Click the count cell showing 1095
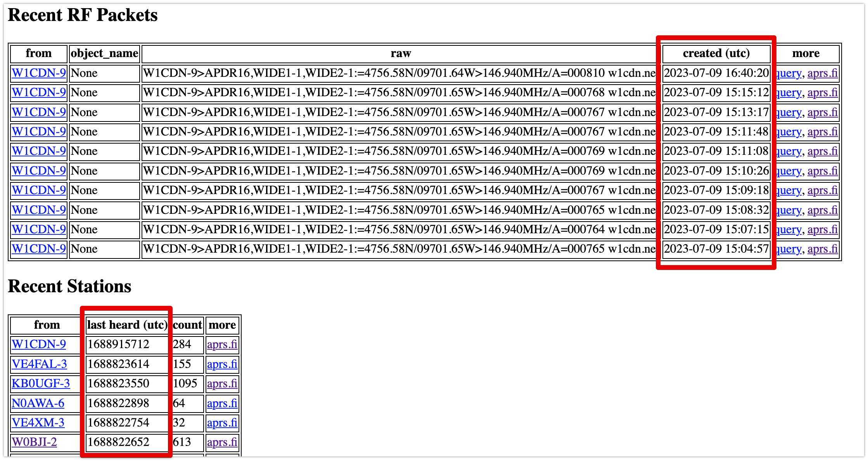The height and width of the screenshot is (463, 868). click(185, 383)
